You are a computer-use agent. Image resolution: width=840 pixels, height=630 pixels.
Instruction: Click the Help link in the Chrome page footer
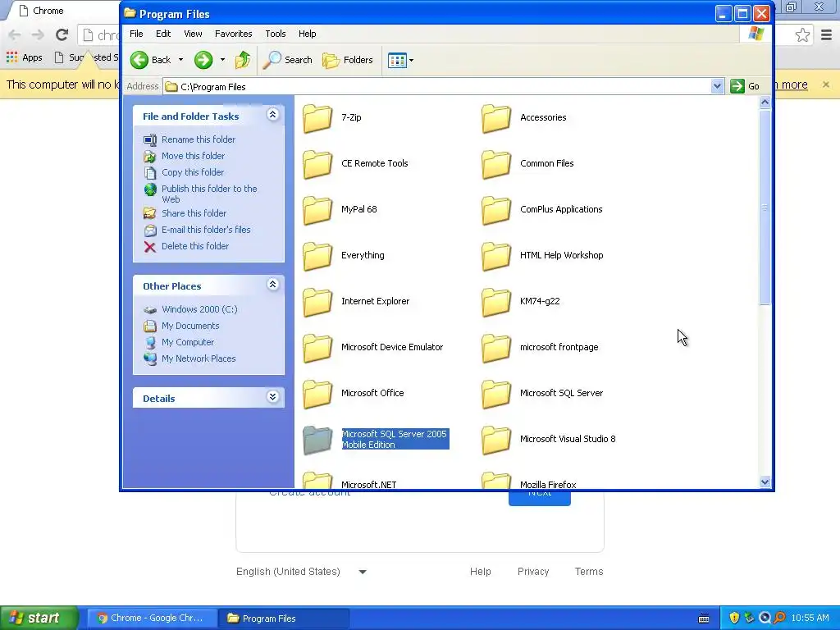480,572
